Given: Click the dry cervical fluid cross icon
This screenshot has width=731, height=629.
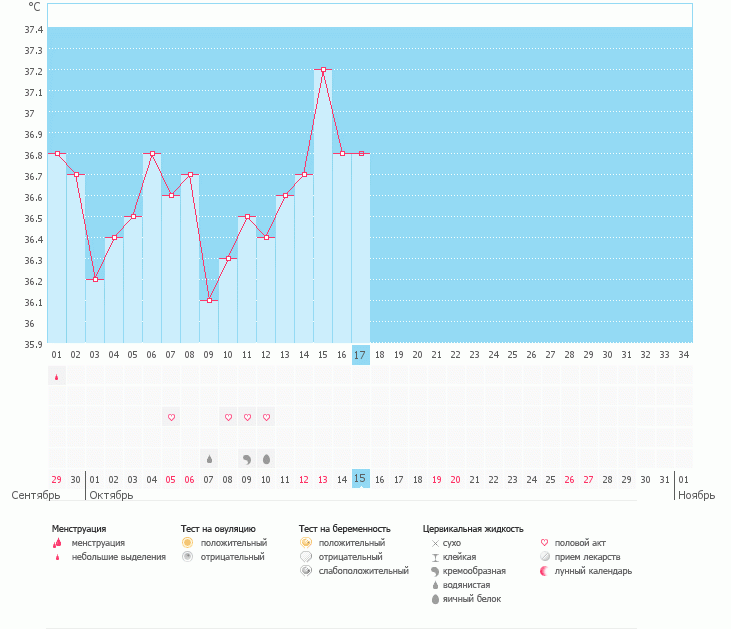Looking at the screenshot, I should pyautogui.click(x=435, y=543).
